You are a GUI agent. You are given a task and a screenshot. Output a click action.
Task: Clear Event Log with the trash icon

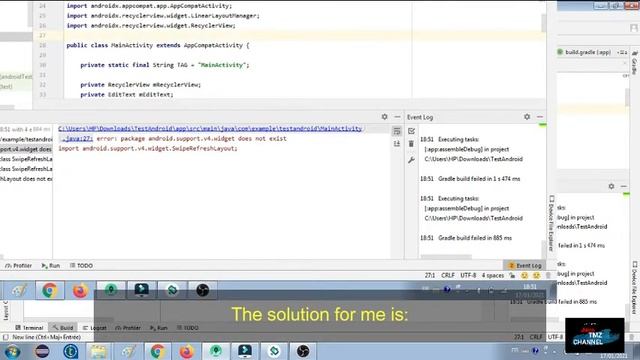click(x=411, y=144)
